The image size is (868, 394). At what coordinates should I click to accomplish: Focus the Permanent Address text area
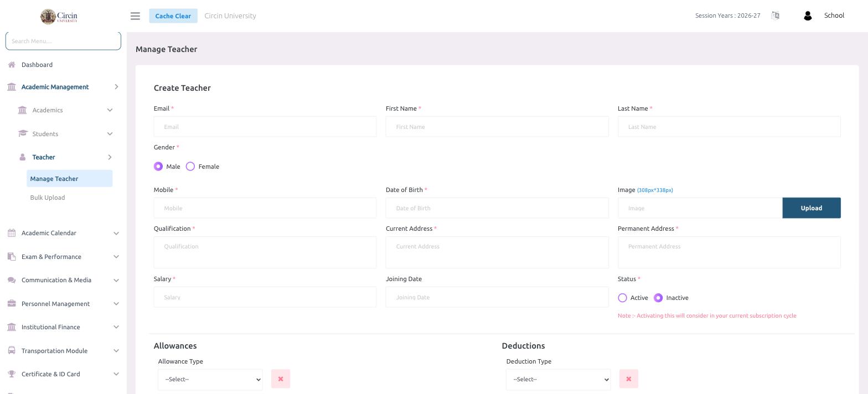tap(729, 252)
